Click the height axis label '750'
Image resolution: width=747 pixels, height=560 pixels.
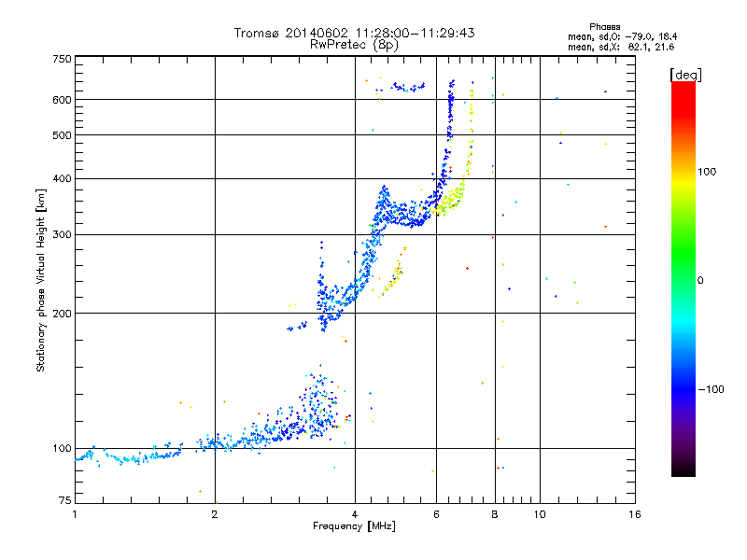pos(62,59)
